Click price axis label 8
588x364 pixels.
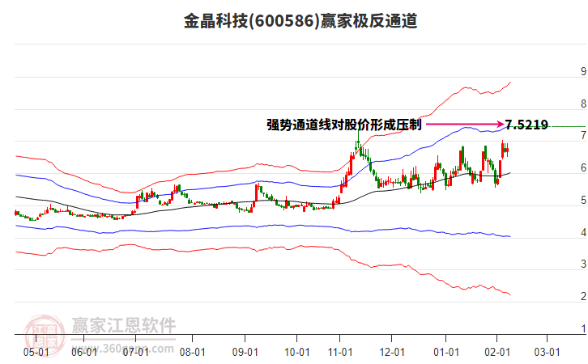[x=583, y=104]
